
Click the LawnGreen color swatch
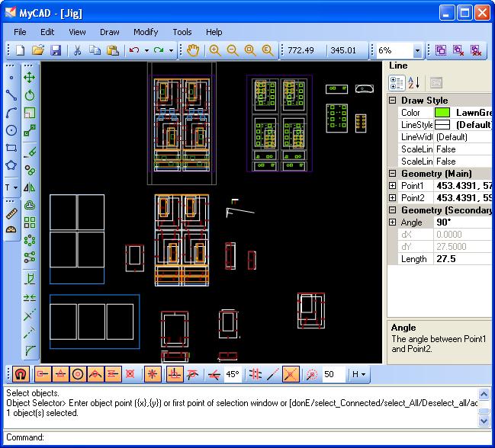[443, 113]
